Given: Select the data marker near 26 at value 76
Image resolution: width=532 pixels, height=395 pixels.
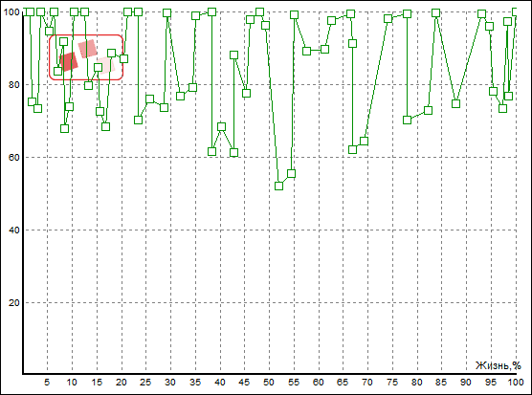Looking at the screenshot, I should [149, 99].
